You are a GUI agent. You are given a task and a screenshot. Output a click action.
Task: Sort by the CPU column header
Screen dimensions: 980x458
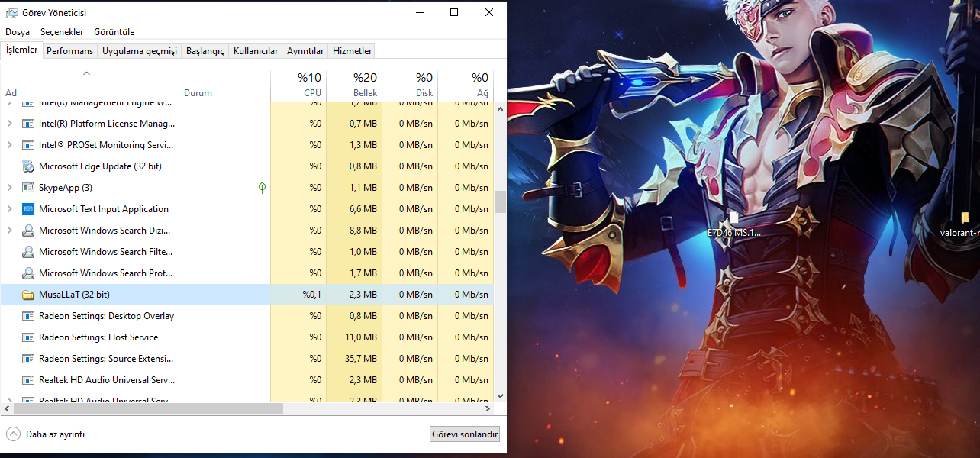pos(298,85)
